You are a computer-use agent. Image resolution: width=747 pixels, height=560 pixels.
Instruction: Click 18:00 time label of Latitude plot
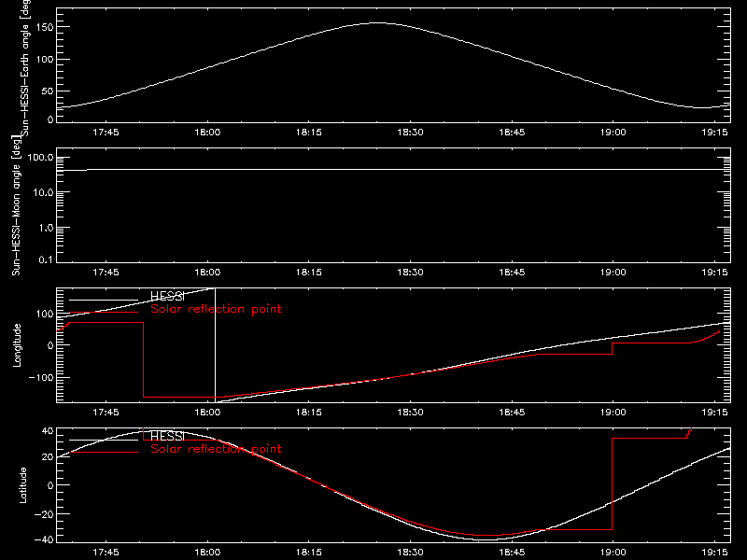[207, 553]
